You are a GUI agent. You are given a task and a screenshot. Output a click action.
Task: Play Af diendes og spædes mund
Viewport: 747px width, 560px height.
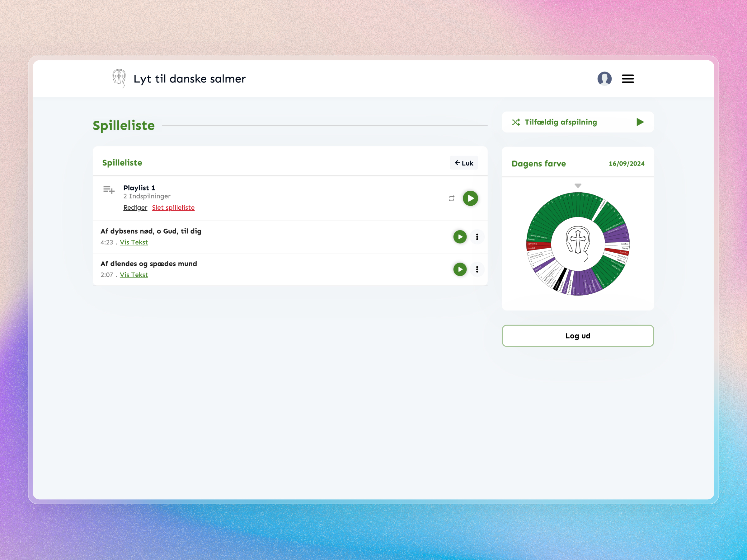460,269
